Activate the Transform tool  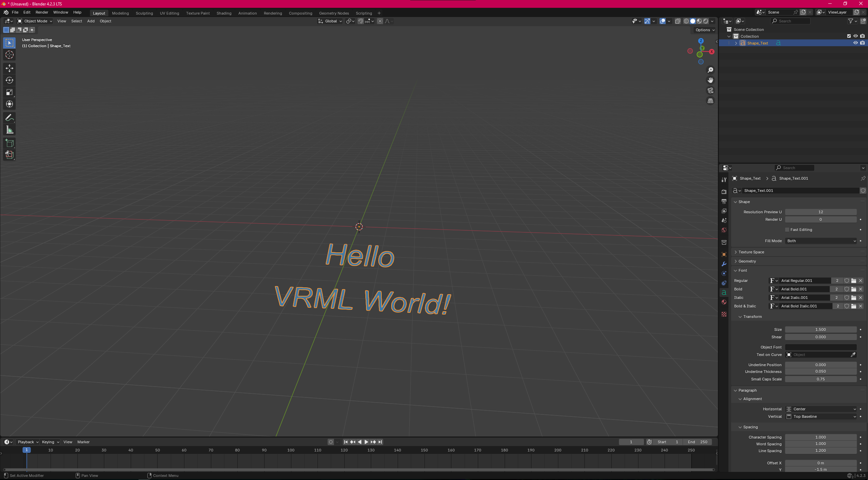(x=10, y=104)
